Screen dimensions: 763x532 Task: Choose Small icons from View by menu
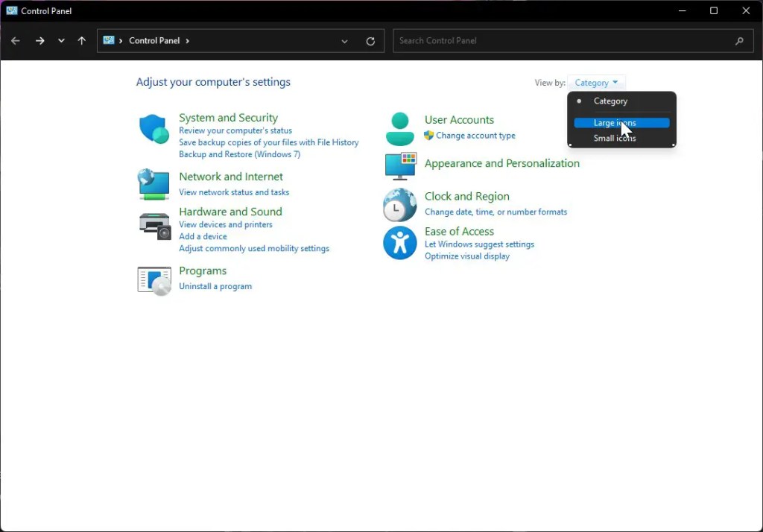(615, 139)
